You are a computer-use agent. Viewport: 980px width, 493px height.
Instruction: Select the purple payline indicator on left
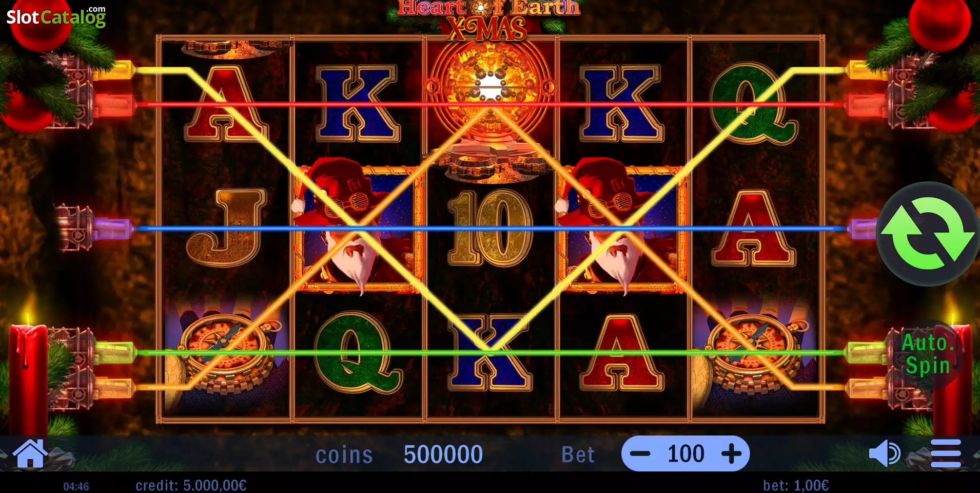click(x=113, y=229)
